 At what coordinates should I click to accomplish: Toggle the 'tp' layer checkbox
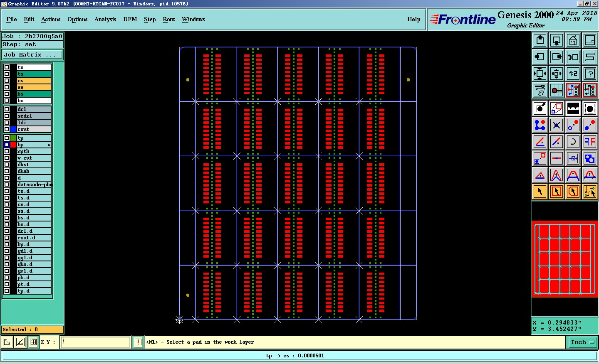[x=7, y=138]
